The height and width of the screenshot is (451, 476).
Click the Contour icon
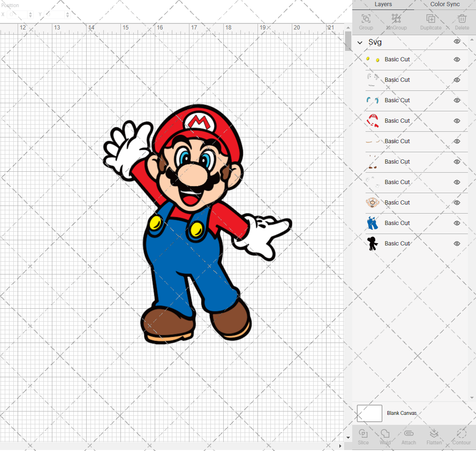tap(460, 437)
